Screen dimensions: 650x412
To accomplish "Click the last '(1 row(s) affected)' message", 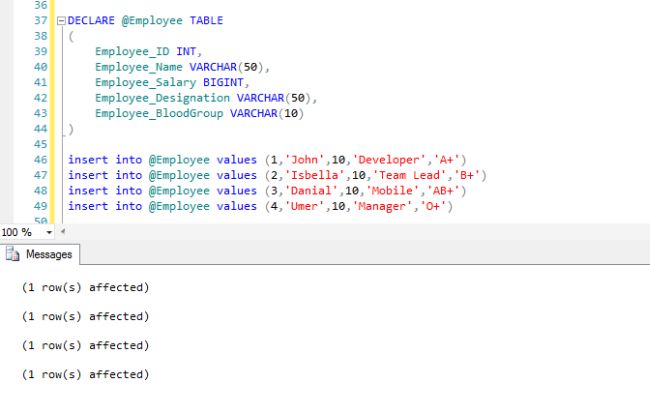I will click(x=85, y=374).
